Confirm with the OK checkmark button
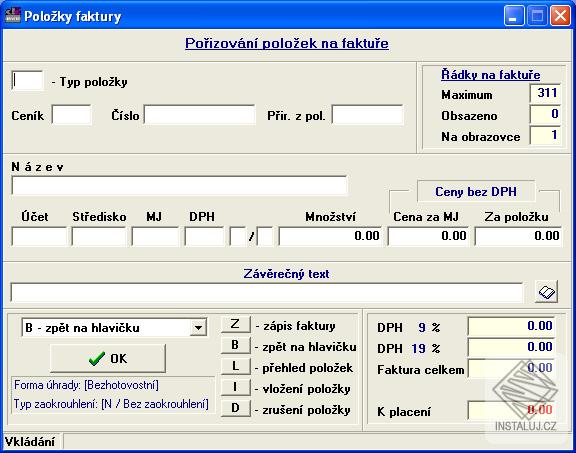 coord(108,358)
